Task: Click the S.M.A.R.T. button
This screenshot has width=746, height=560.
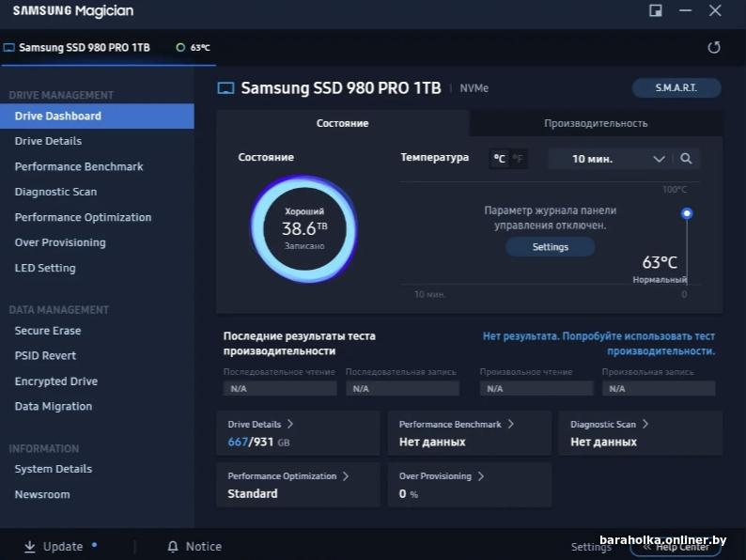Action: click(676, 88)
